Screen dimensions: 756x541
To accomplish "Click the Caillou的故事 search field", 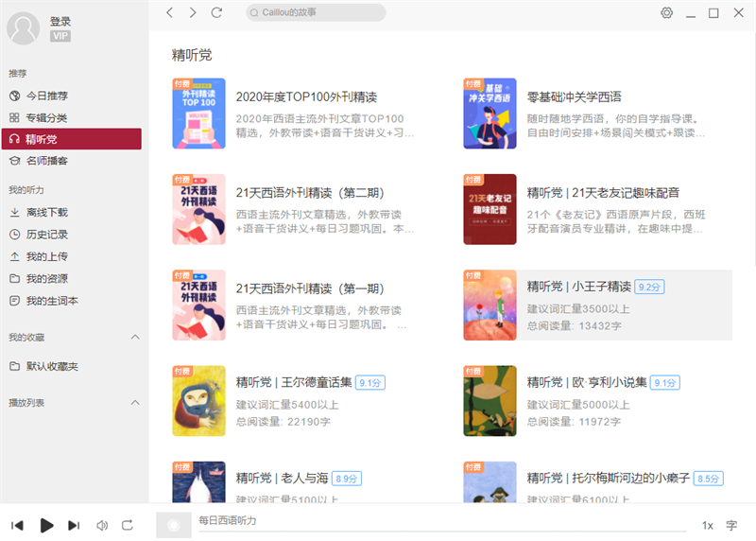I will click(x=317, y=12).
